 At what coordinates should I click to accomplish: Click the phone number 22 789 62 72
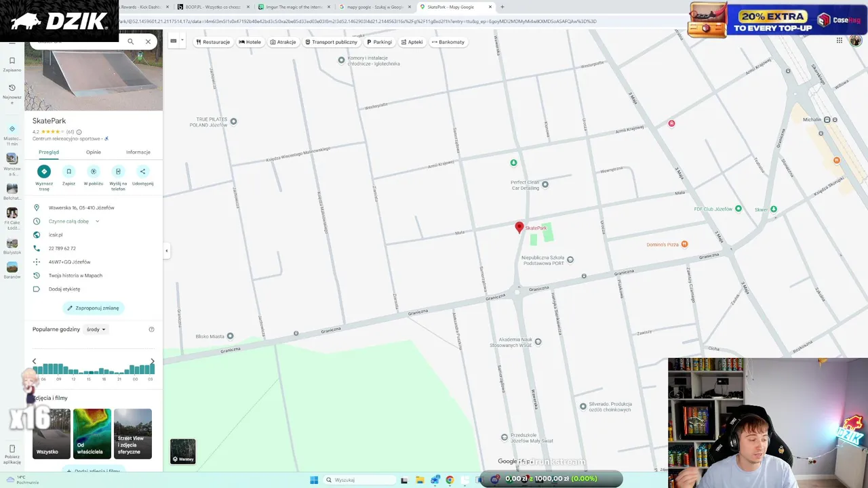pos(62,249)
